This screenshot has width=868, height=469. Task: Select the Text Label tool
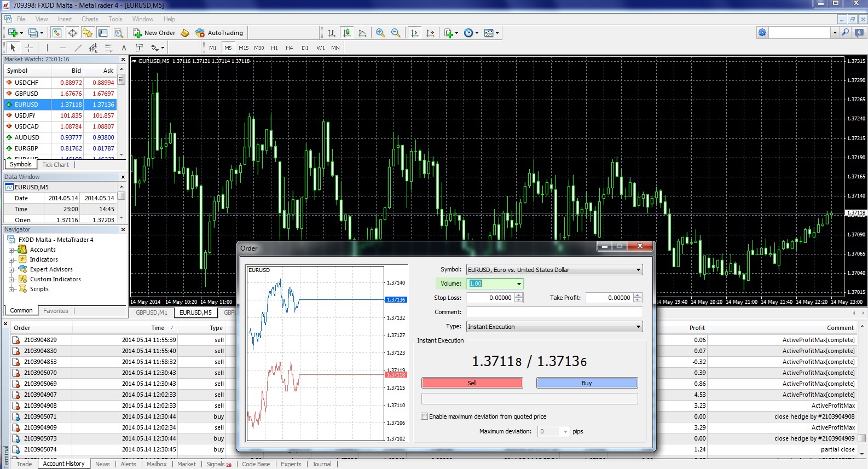(x=139, y=48)
